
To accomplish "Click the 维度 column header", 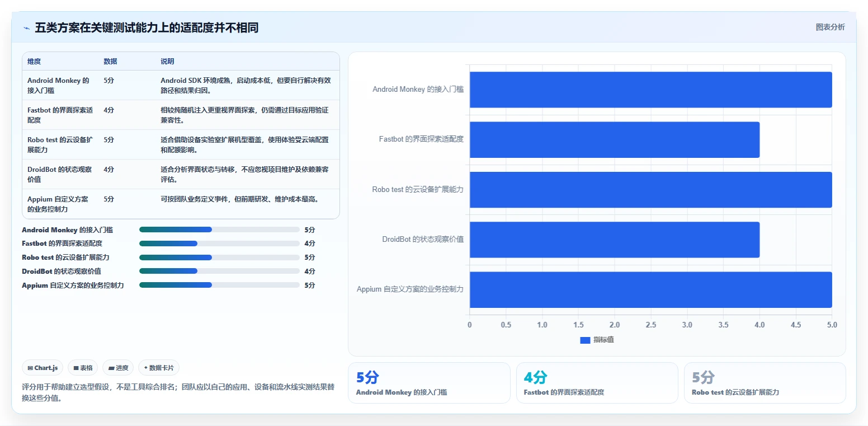I will (34, 62).
